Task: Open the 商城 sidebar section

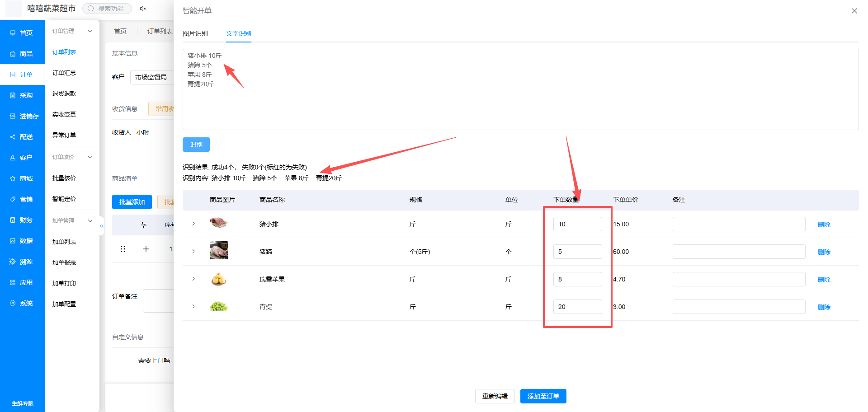Action: (22, 178)
